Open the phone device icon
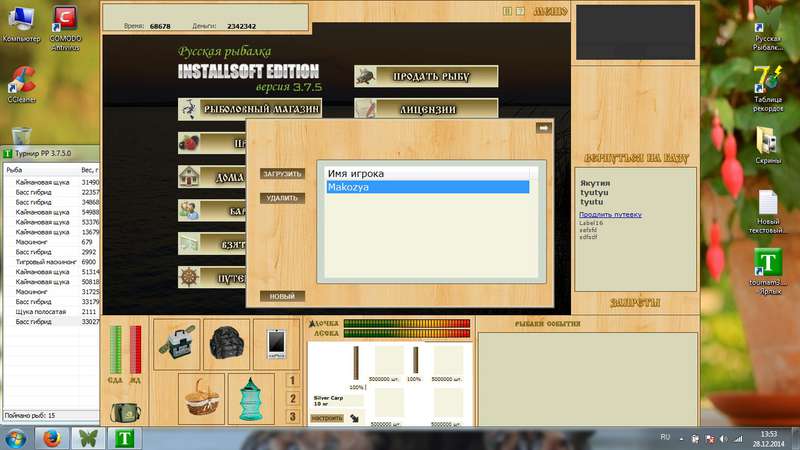The height and width of the screenshot is (450, 800). [x=276, y=344]
